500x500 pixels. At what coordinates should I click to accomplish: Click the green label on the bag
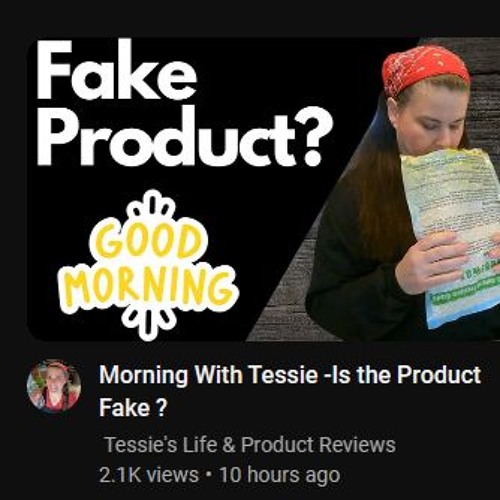[465, 287]
